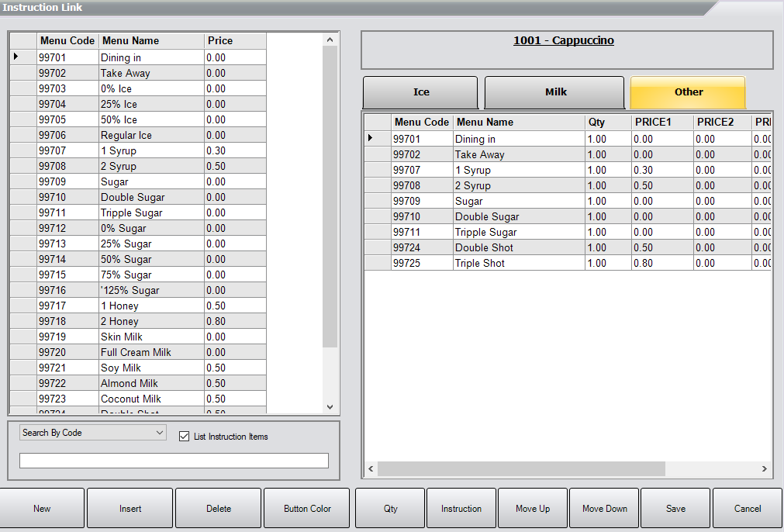Click the right grid horizontal scrollbar thumb
Image resolution: width=784 pixels, height=532 pixels.
tap(521, 468)
